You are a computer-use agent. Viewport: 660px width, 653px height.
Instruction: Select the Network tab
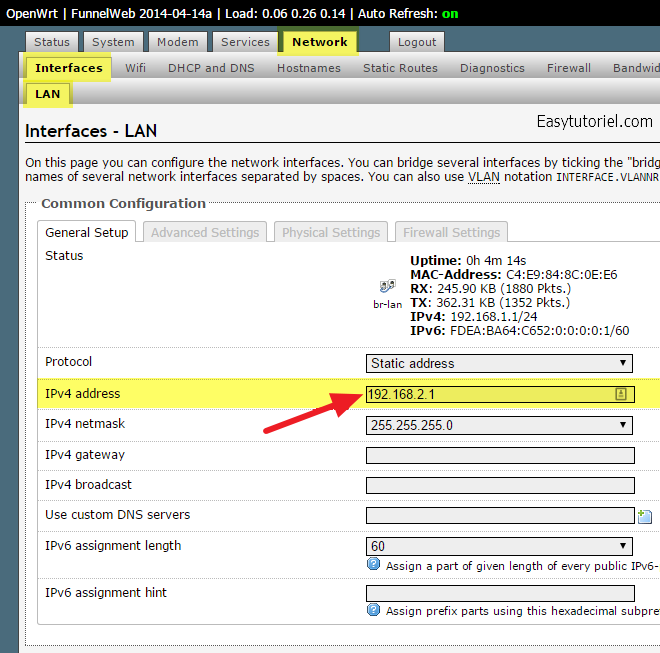click(319, 42)
